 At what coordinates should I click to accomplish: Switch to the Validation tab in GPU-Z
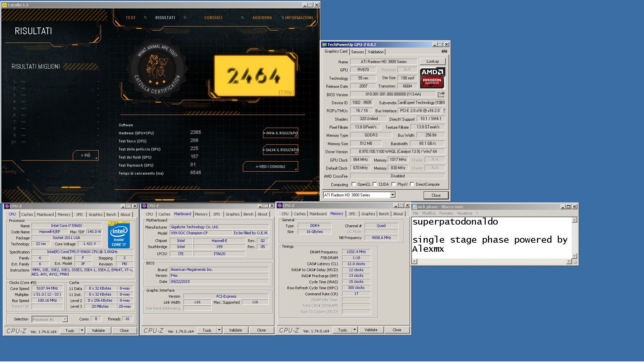coord(375,52)
